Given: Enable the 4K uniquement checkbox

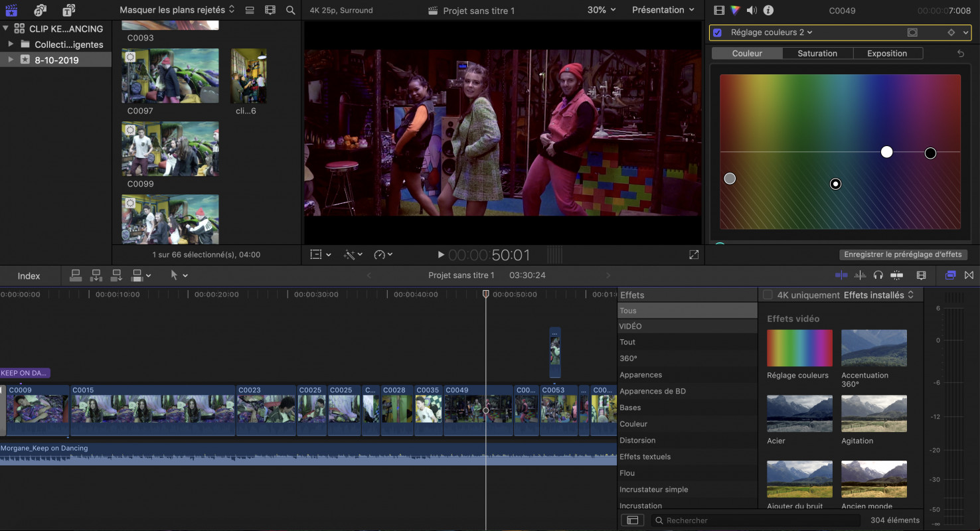Looking at the screenshot, I should [768, 295].
